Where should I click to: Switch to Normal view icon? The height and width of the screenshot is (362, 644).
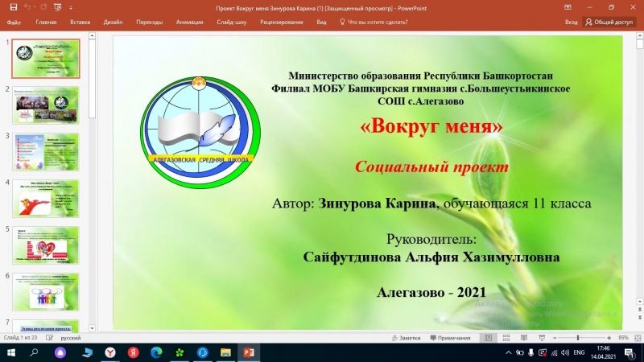(488, 338)
